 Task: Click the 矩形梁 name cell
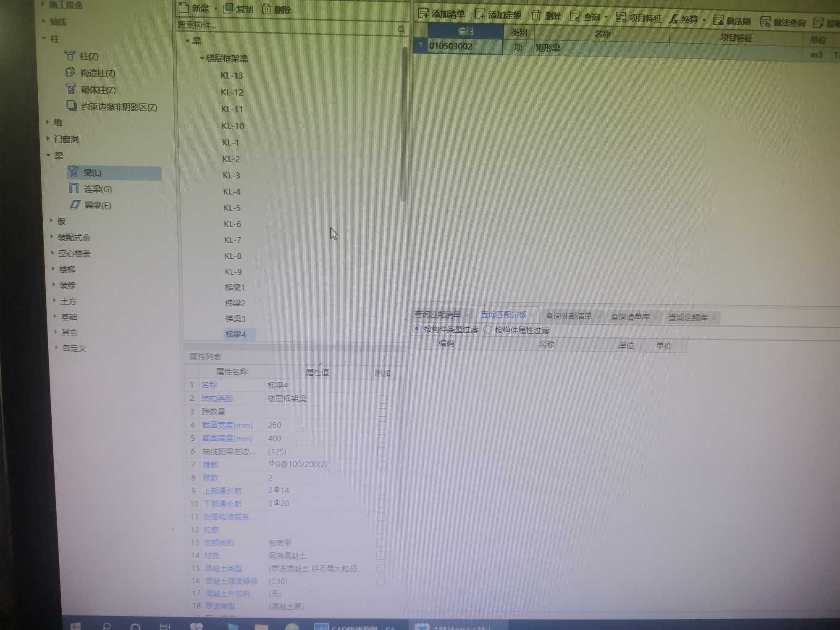601,48
